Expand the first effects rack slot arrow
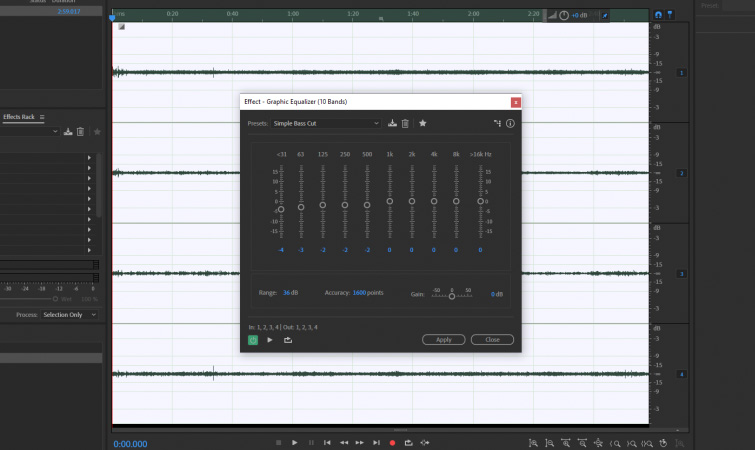This screenshot has height=450, width=755. click(89, 158)
